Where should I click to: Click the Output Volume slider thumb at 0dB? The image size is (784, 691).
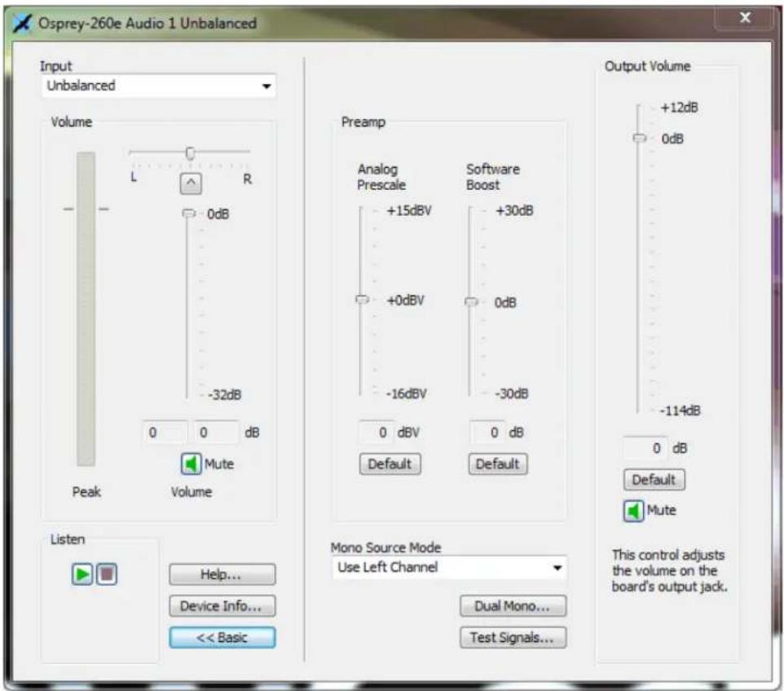tap(640, 138)
